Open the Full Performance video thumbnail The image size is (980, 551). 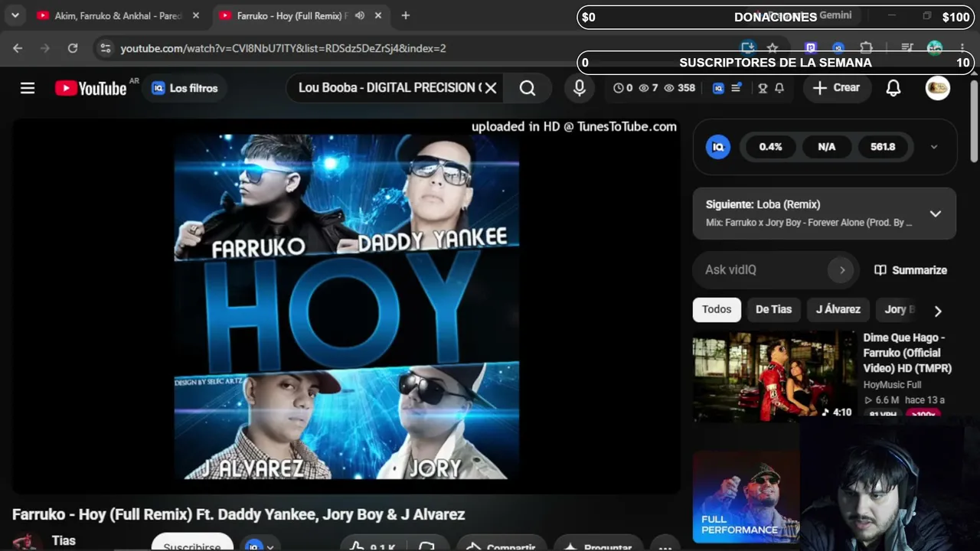tap(746, 497)
